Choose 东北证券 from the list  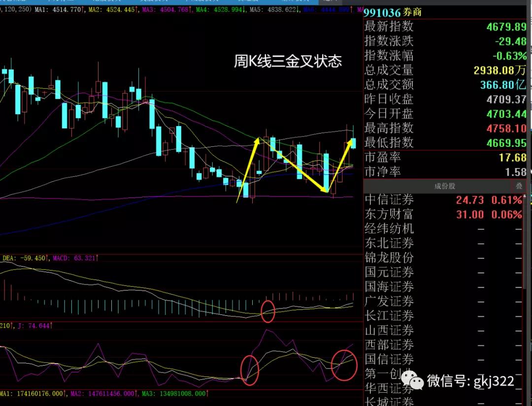389,243
